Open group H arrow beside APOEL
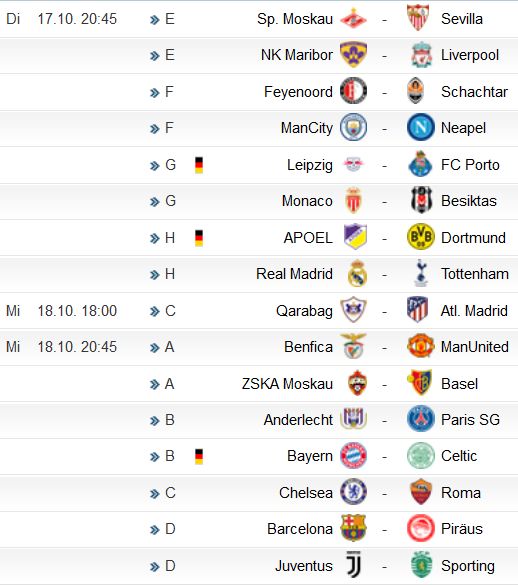The height and width of the screenshot is (585, 518). pos(155,238)
